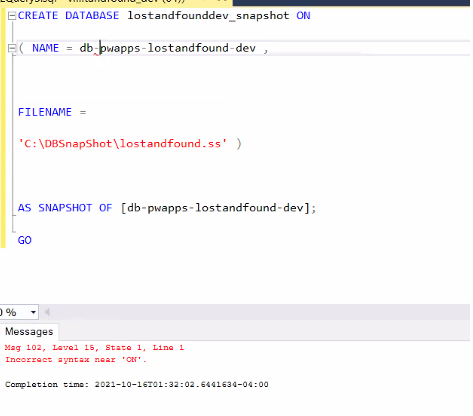The image size is (473, 416).
Task: Collapse the CREATE DATABASE code block
Action: 12,16
